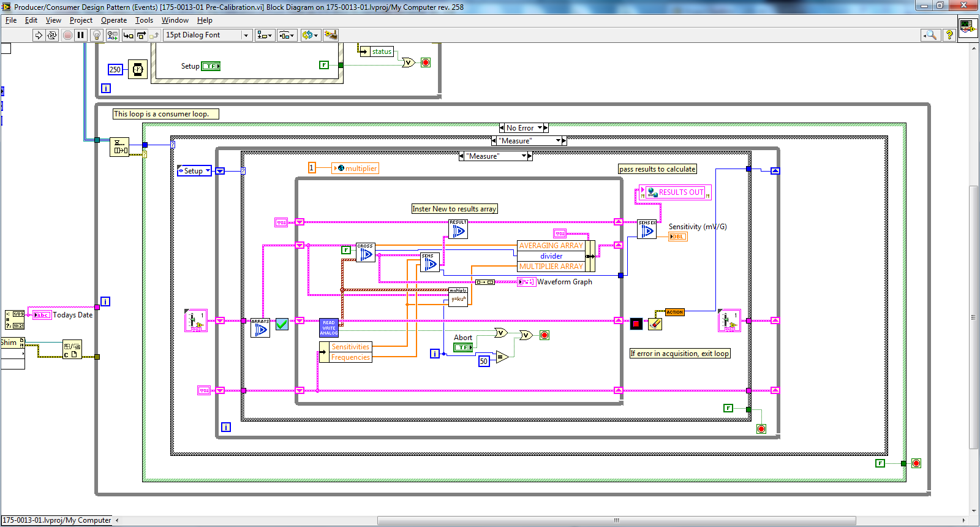Open the Align Objects dropdown
980x527 pixels.
(265, 35)
